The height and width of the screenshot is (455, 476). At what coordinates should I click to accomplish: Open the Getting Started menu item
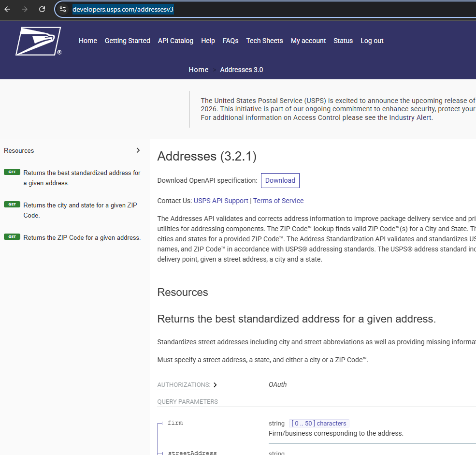[127, 41]
